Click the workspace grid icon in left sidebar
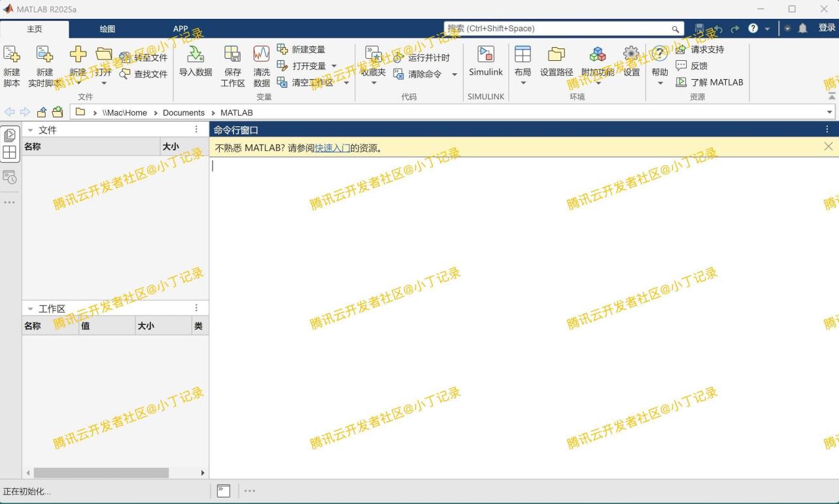839x504 pixels. pyautogui.click(x=10, y=152)
